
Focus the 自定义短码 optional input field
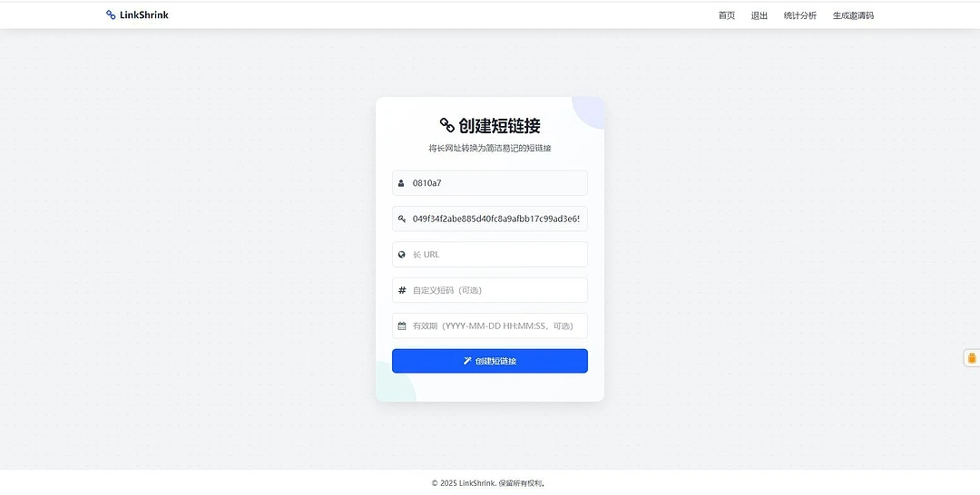[490, 290]
